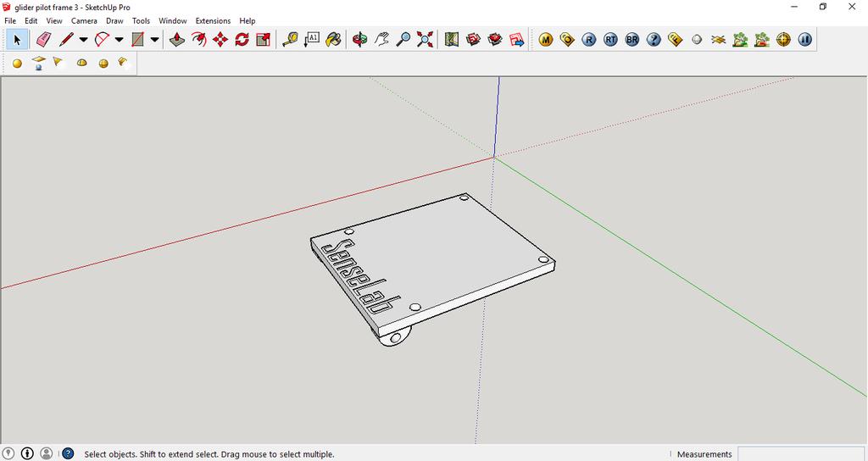Expand the Line tool dropdown arrow
Screen dimensions: 868x461
click(x=84, y=40)
